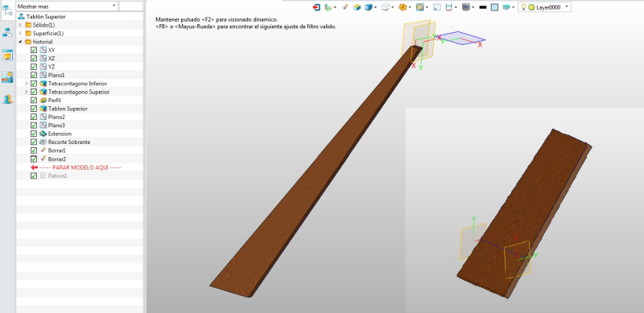Image resolution: width=644 pixels, height=313 pixels.
Task: Open the view manager sidebar icon
Action: tap(7, 55)
